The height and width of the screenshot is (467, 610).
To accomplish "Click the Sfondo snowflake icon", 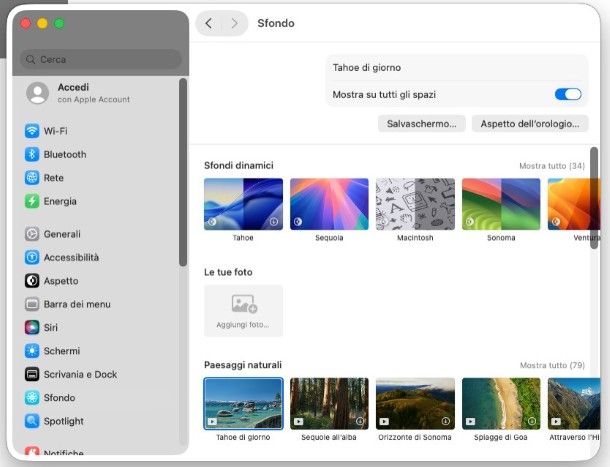I will (32, 397).
